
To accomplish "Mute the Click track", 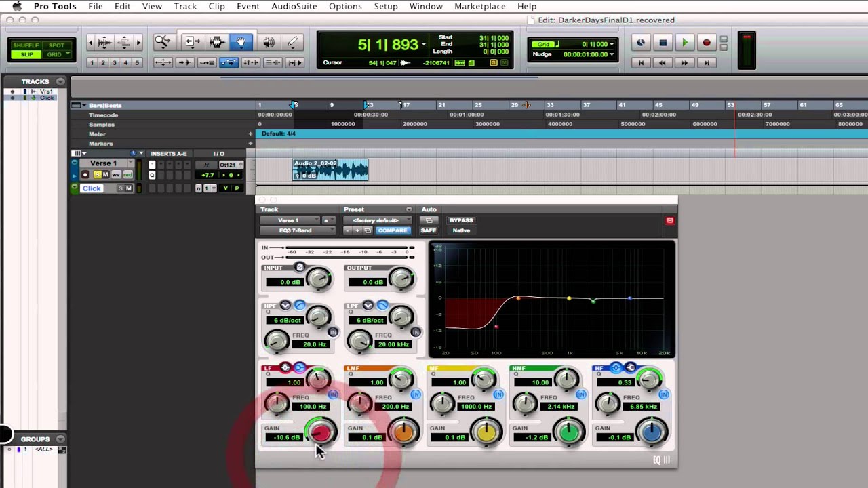I will (128, 188).
